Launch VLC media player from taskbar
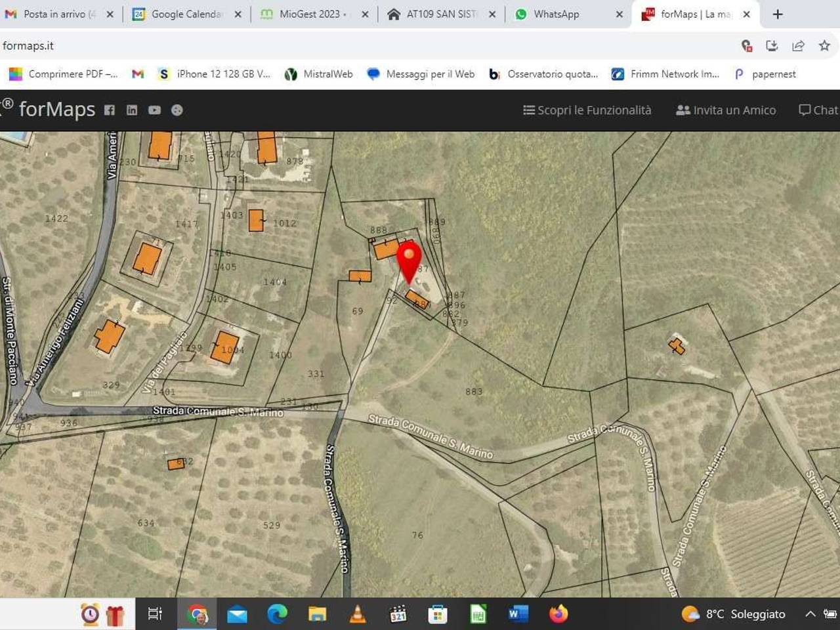840x630 pixels. click(x=358, y=614)
